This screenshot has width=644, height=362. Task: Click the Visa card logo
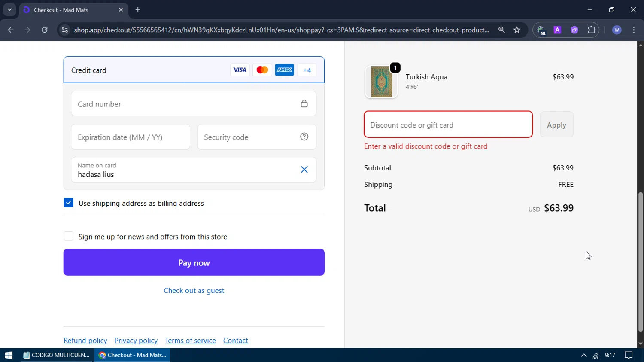(x=240, y=70)
